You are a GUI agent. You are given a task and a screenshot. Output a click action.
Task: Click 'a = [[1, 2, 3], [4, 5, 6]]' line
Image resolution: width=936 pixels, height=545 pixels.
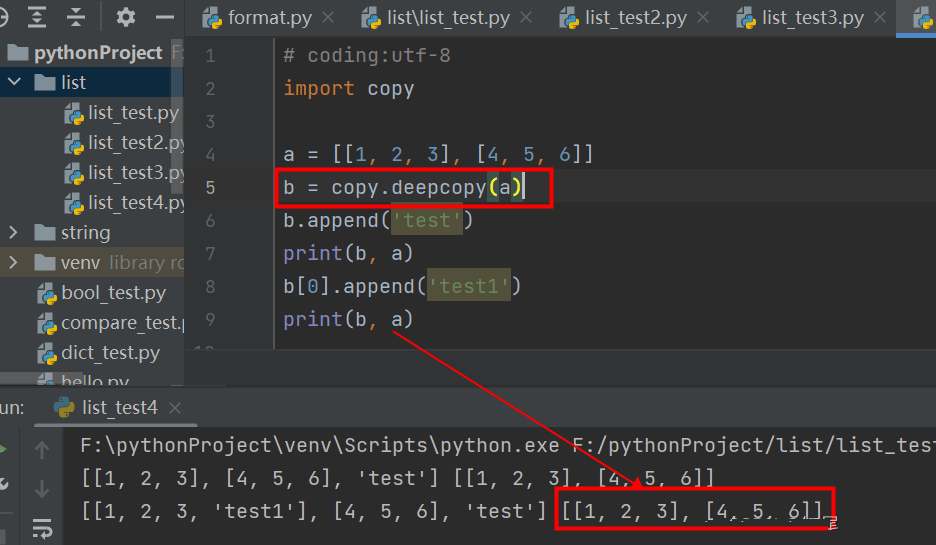(438, 155)
